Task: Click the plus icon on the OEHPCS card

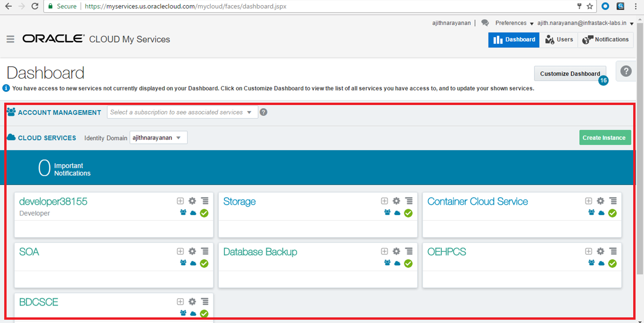Action: [589, 251]
